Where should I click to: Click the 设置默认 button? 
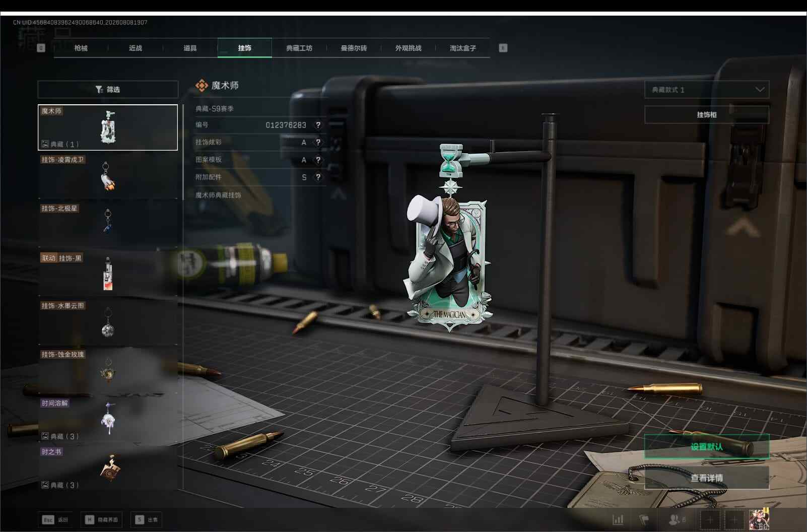(707, 447)
